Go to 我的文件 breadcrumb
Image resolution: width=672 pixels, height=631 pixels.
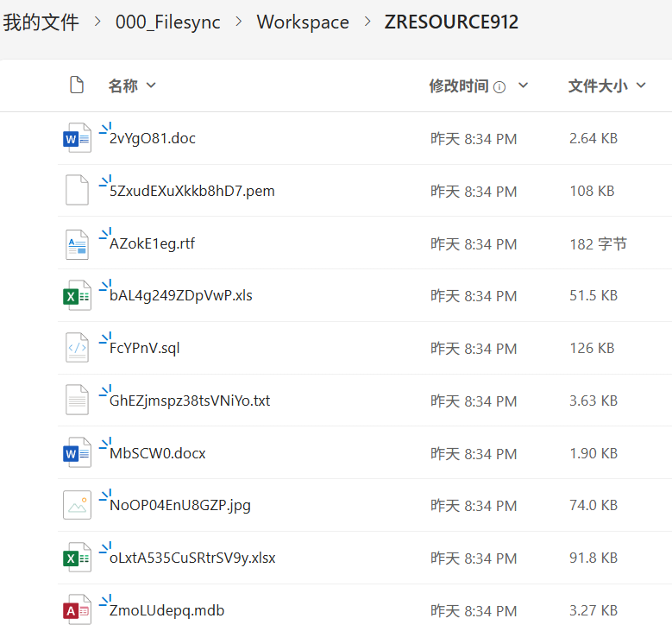pyautogui.click(x=41, y=22)
